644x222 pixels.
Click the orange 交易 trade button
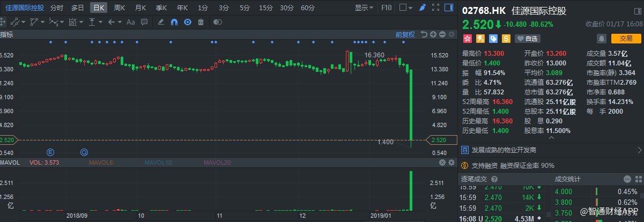pyautogui.click(x=626, y=38)
